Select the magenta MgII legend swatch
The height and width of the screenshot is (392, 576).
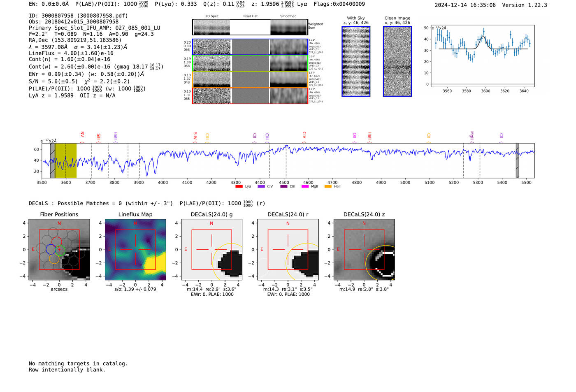pyautogui.click(x=305, y=186)
